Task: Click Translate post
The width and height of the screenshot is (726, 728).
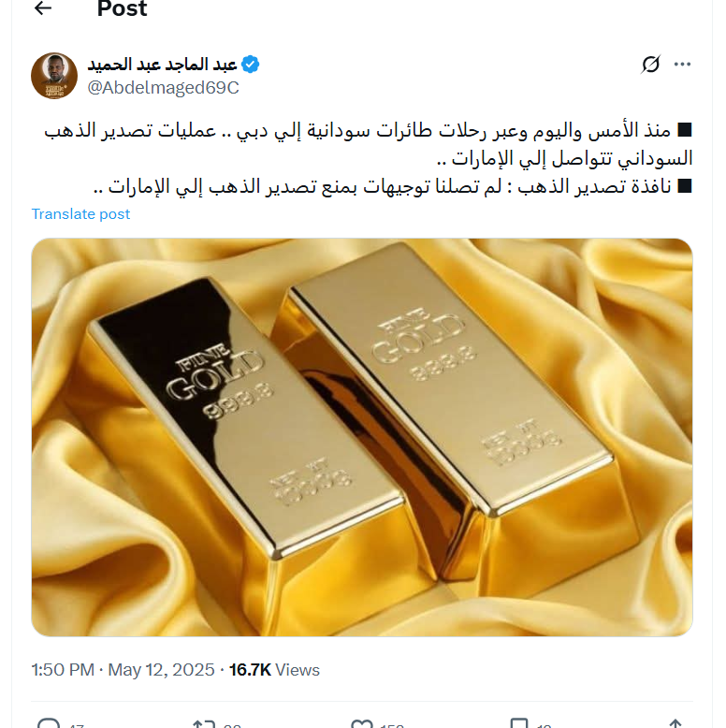Action: point(80,214)
